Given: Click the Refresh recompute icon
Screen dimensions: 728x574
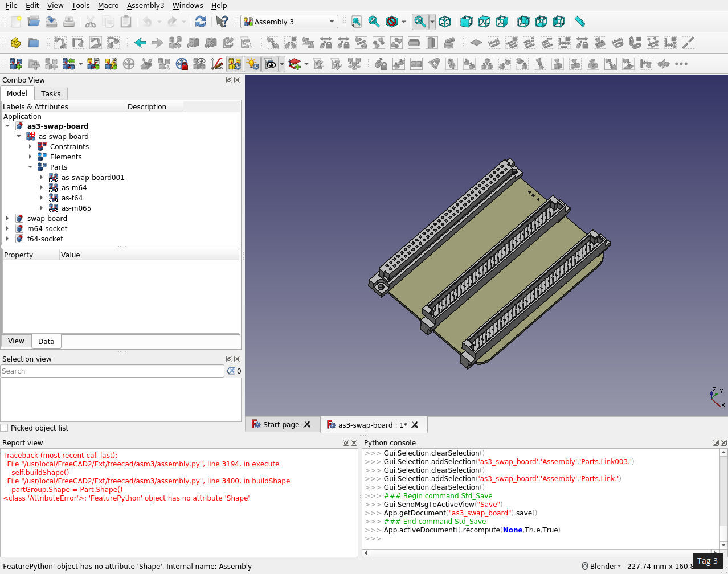Looking at the screenshot, I should (201, 22).
